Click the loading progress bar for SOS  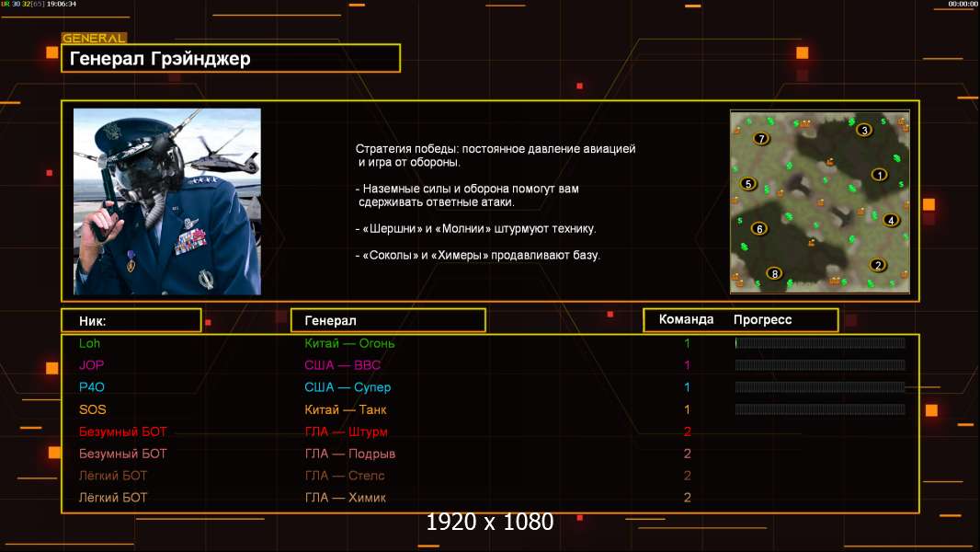820,409
